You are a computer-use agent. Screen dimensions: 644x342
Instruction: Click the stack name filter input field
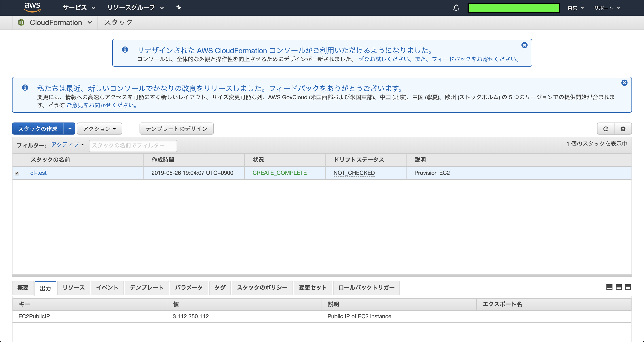tap(133, 146)
